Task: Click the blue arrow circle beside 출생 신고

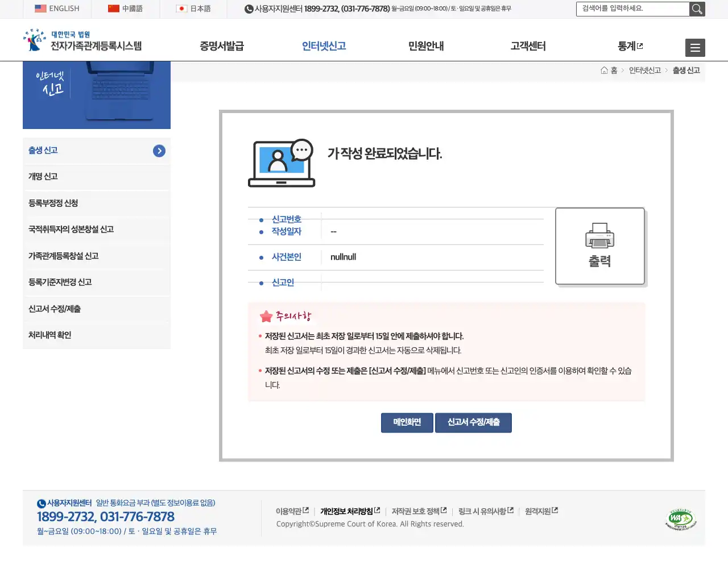Action: point(159,151)
